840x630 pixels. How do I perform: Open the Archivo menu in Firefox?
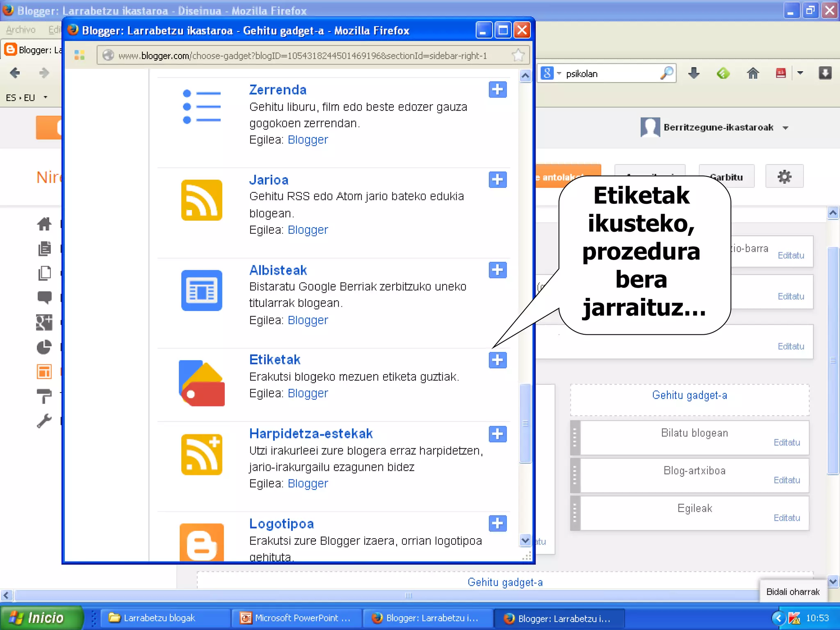point(21,30)
